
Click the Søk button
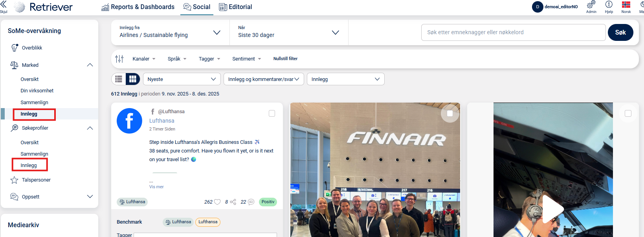coord(620,32)
